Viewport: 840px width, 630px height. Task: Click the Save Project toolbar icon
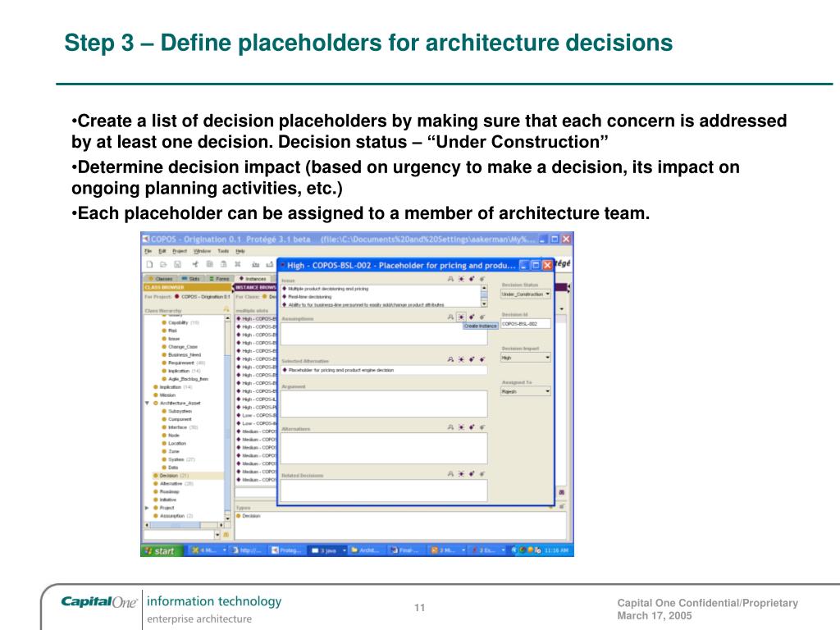click(x=177, y=264)
